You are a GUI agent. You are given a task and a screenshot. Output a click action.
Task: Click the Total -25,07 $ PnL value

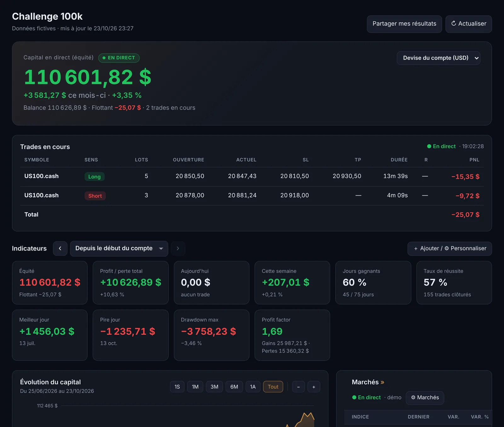pos(465,215)
